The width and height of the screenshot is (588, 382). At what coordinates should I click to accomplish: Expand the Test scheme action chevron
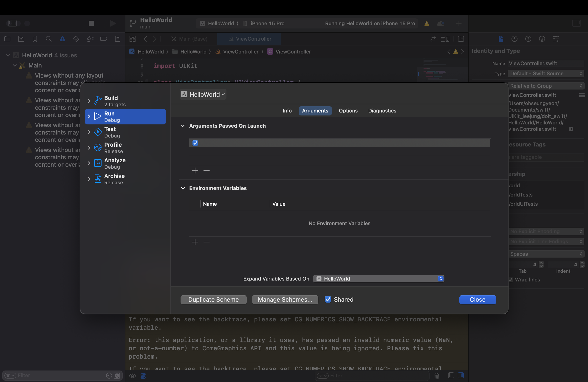(x=89, y=132)
